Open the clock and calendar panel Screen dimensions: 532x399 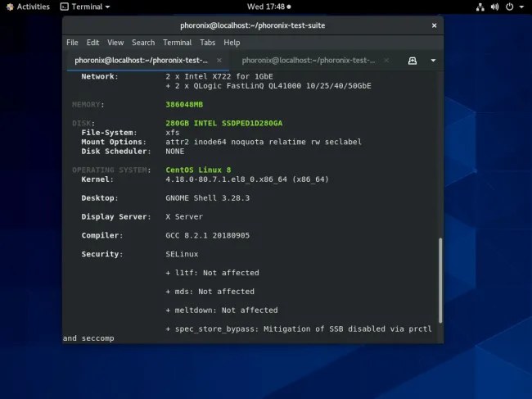point(265,7)
